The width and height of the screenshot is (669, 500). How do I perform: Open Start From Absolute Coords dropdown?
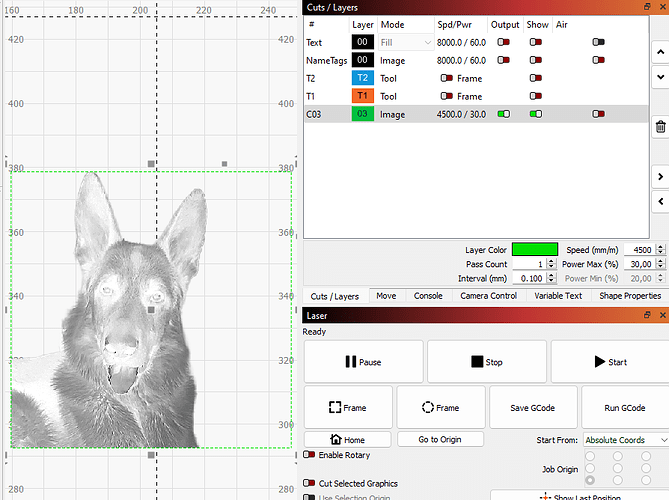tap(626, 440)
